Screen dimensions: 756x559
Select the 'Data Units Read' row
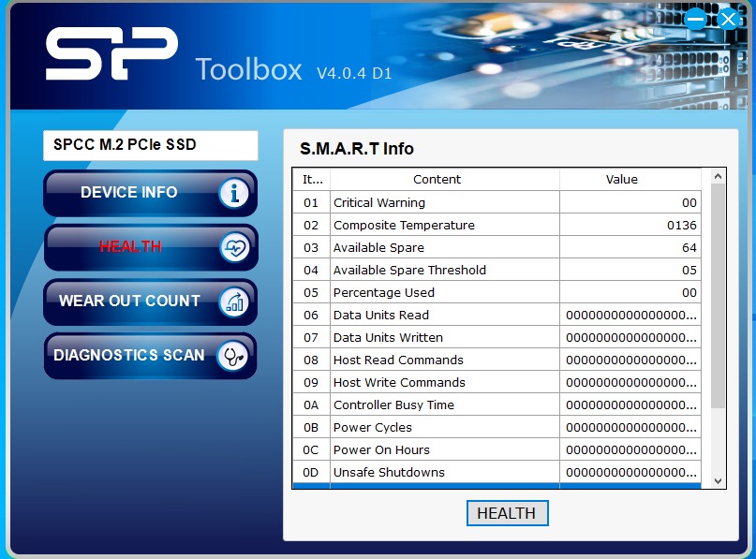pyautogui.click(x=497, y=316)
